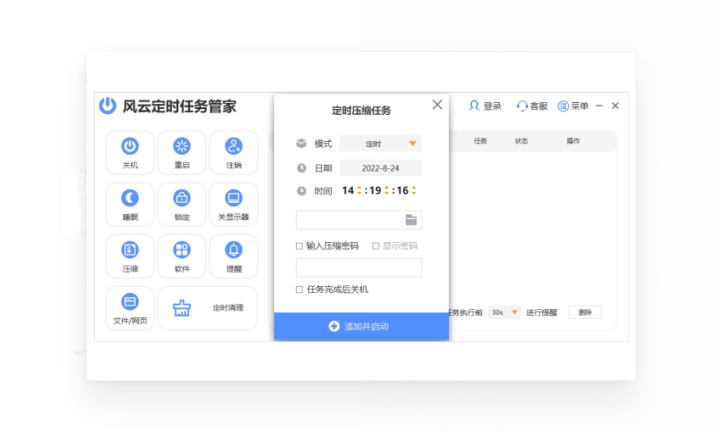This screenshot has height=432, width=720.
Task: Open the 菜单 menu in title bar
Action: tap(573, 106)
